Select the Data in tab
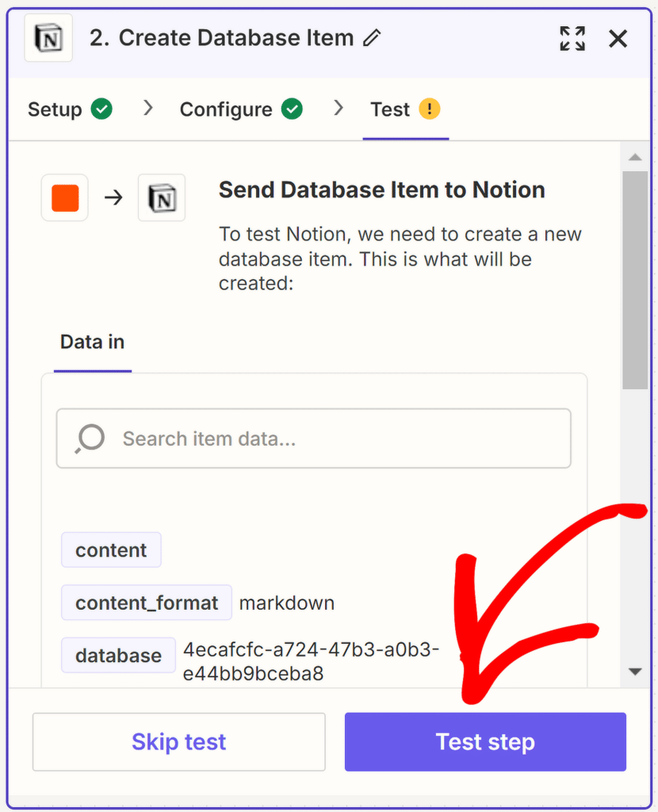Screen dimensions: 658x812 [x=92, y=343]
